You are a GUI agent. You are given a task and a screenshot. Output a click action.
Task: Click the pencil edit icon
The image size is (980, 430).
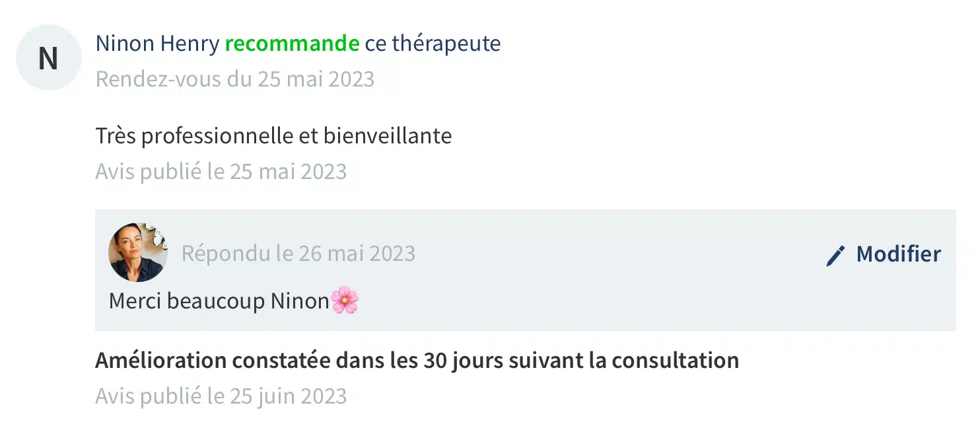835,256
